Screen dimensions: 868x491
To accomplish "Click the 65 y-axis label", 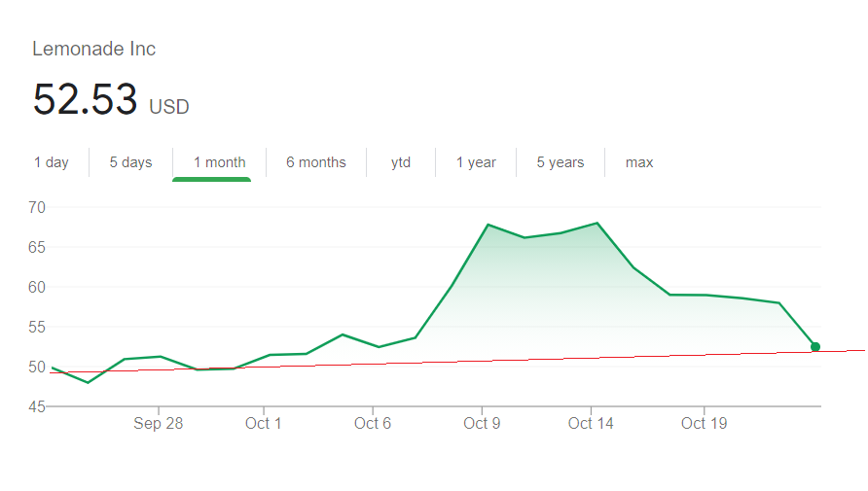I will (37, 247).
